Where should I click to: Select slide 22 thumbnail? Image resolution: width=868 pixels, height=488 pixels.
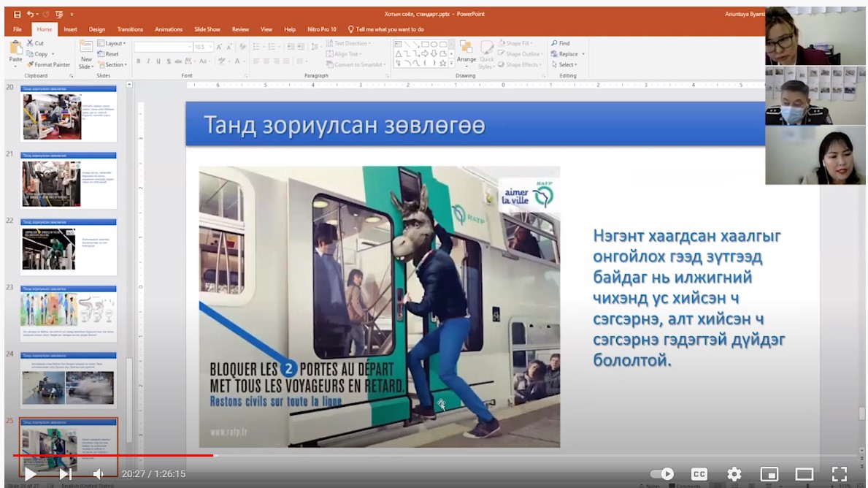(x=68, y=247)
